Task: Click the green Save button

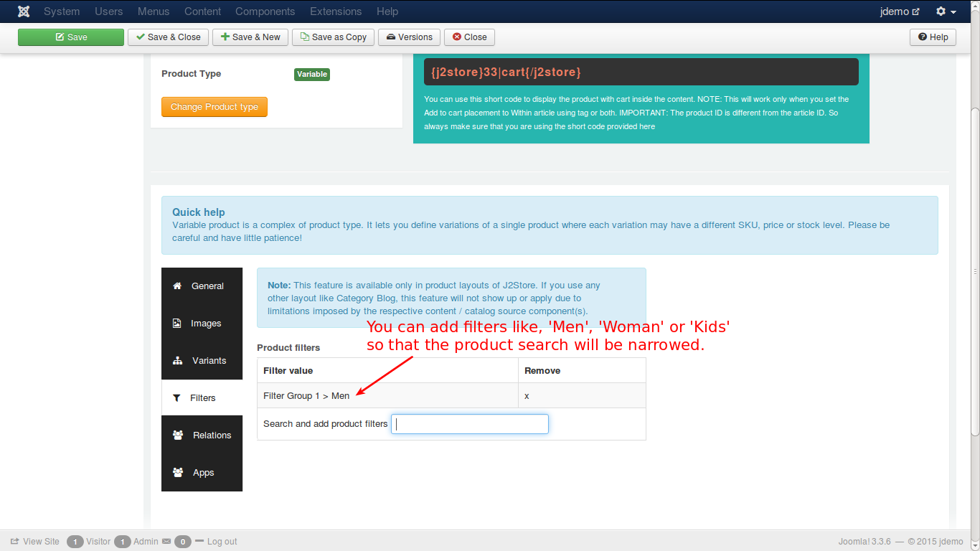Action: (71, 37)
